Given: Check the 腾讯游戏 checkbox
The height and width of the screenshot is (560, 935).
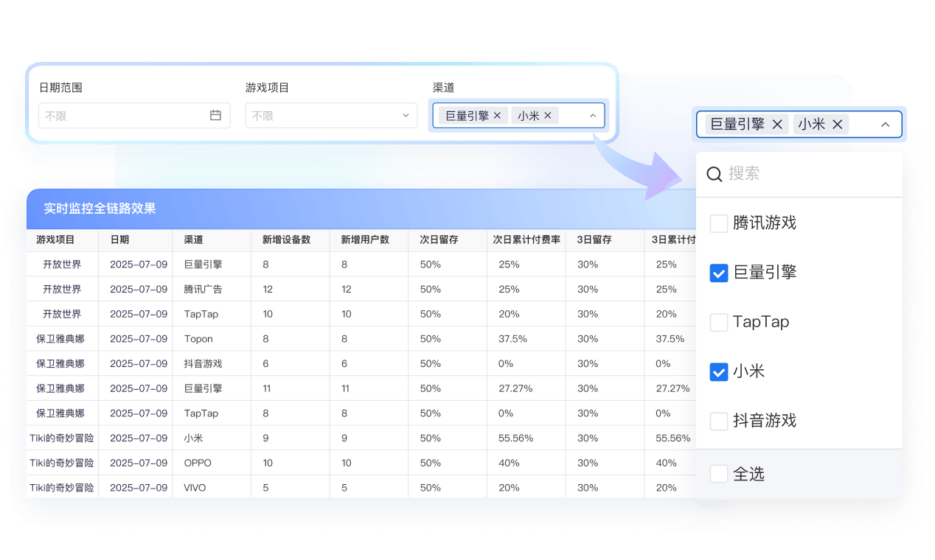Looking at the screenshot, I should click(719, 223).
